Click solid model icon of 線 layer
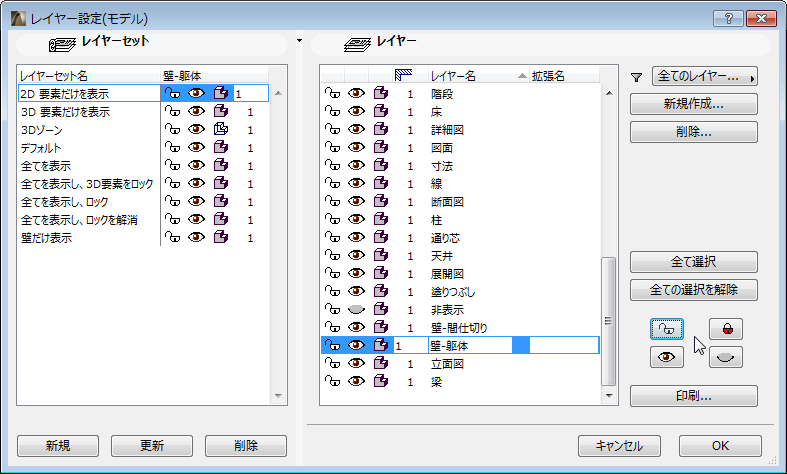The width and height of the screenshot is (787, 474). click(381, 184)
